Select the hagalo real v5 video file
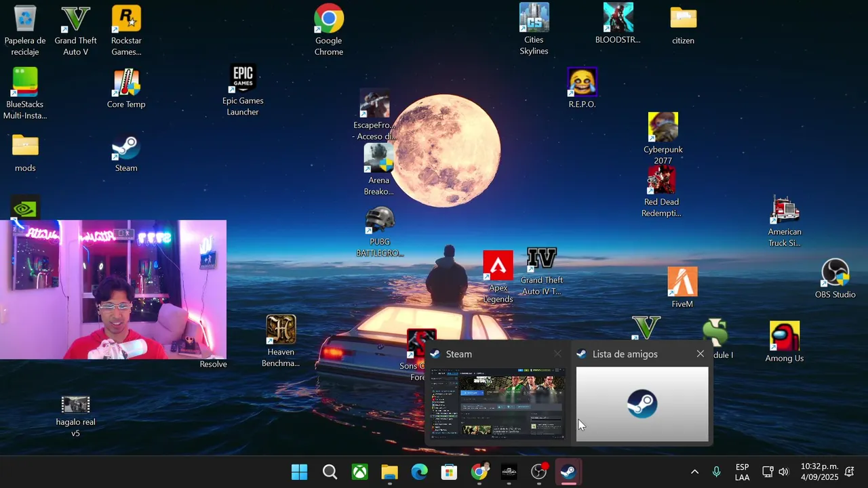The height and width of the screenshot is (488, 868). coord(75,415)
